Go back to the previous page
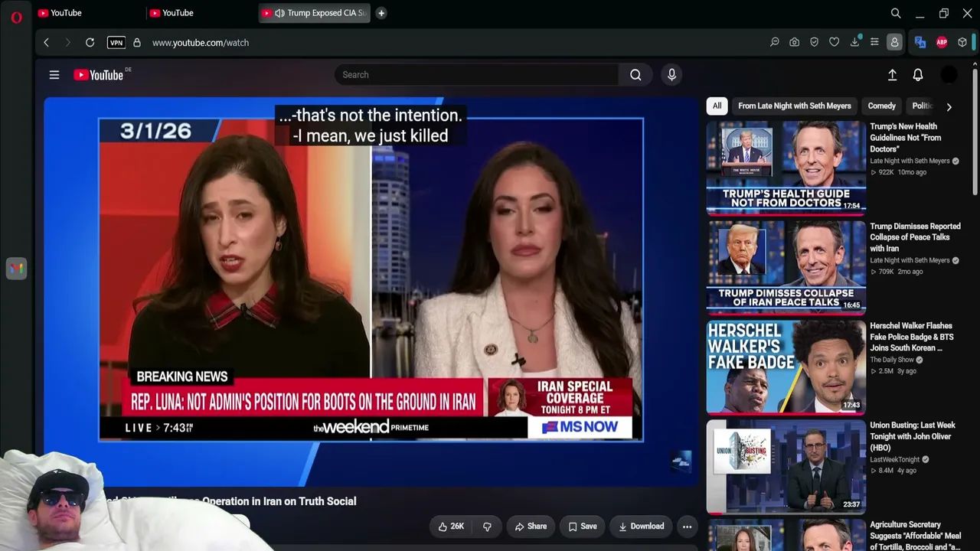The height and width of the screenshot is (551, 980). (x=46, y=43)
